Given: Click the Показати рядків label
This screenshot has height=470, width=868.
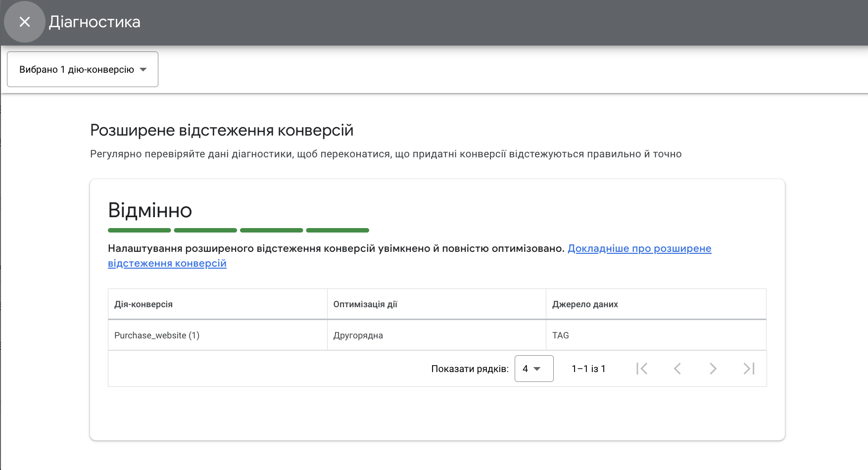Looking at the screenshot, I should [470, 369].
